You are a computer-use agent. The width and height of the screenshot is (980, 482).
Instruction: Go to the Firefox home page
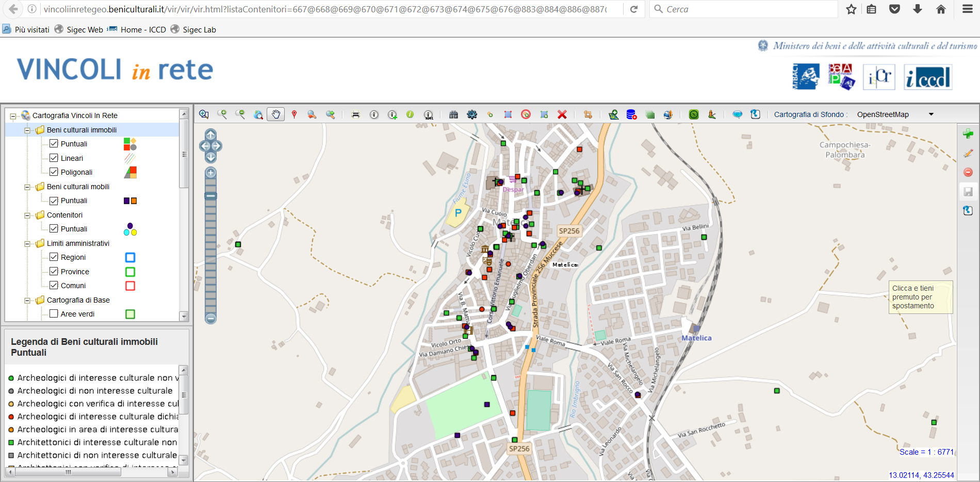941,9
